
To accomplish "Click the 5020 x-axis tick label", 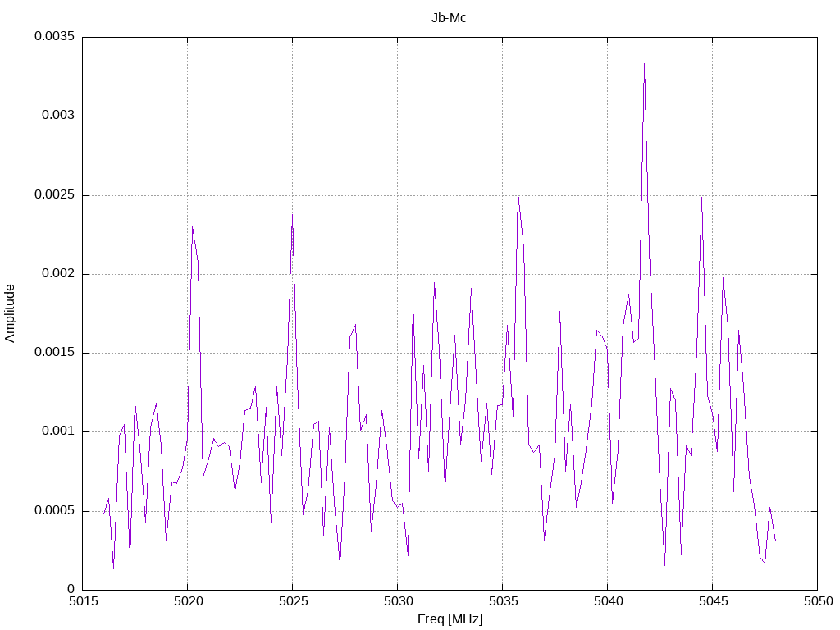I will click(x=188, y=601).
